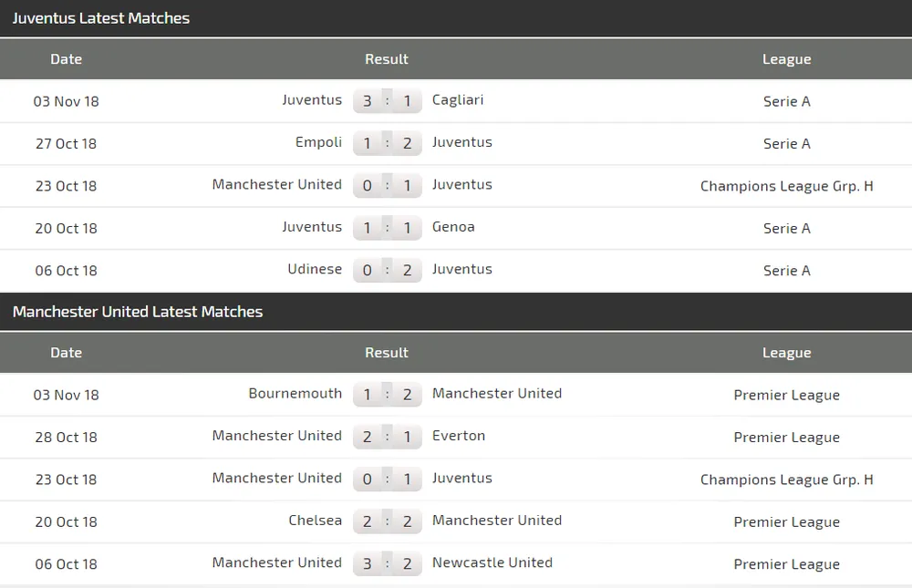
Task: Open Serie A league page from first row
Action: [786, 101]
